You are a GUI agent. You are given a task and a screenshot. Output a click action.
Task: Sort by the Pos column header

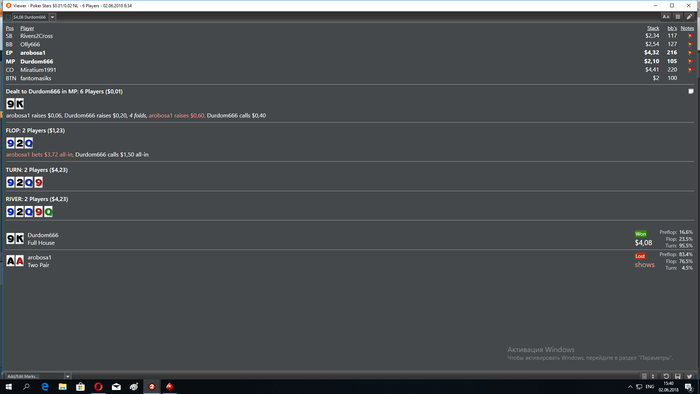point(9,28)
